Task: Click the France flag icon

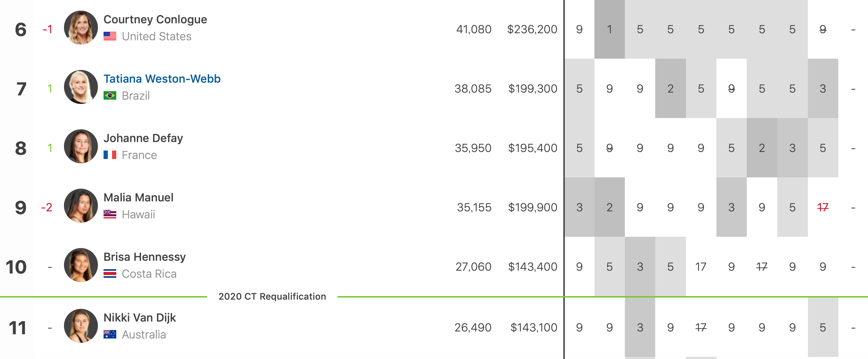Action: point(110,155)
